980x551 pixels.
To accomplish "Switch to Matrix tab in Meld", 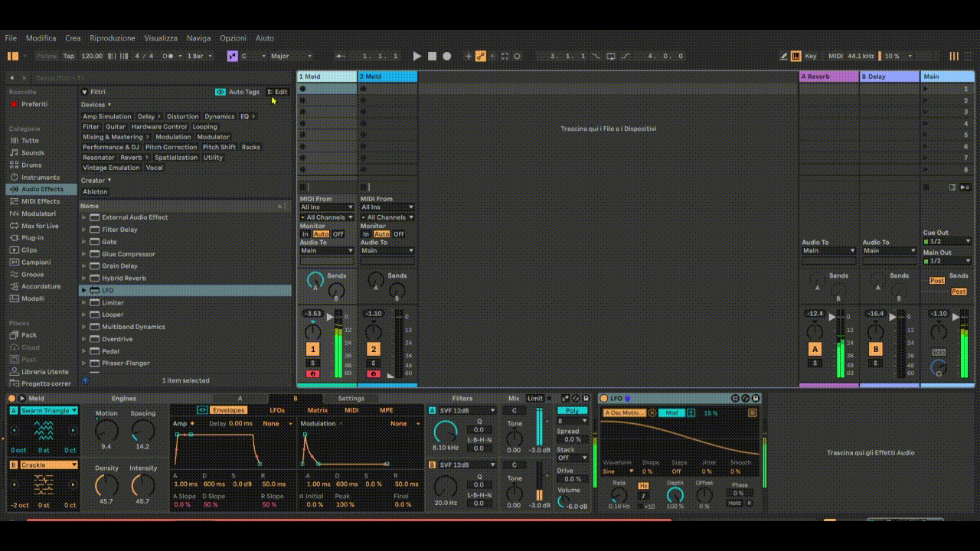I will 318,410.
